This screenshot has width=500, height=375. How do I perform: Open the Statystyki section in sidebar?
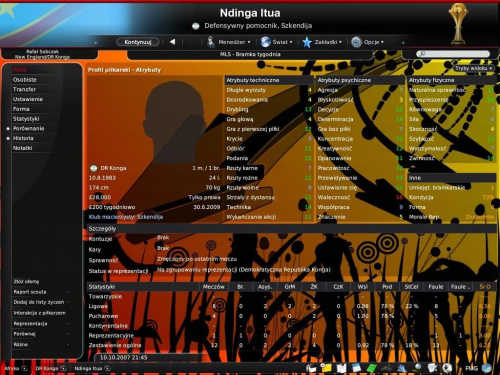[26, 119]
